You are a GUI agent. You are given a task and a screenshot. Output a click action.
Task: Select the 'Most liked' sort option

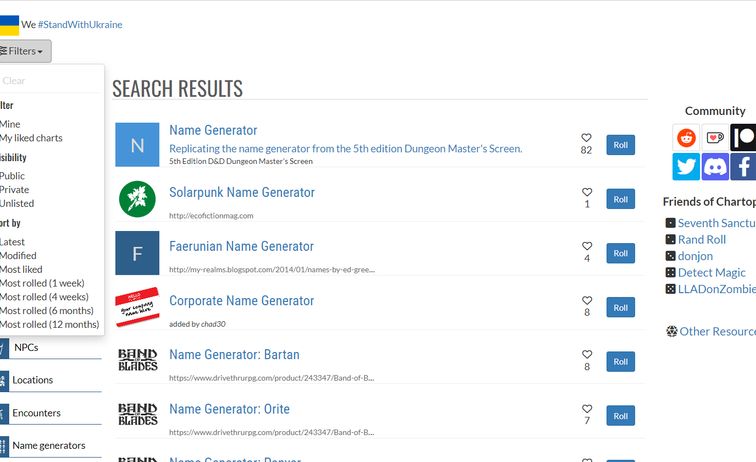21,269
